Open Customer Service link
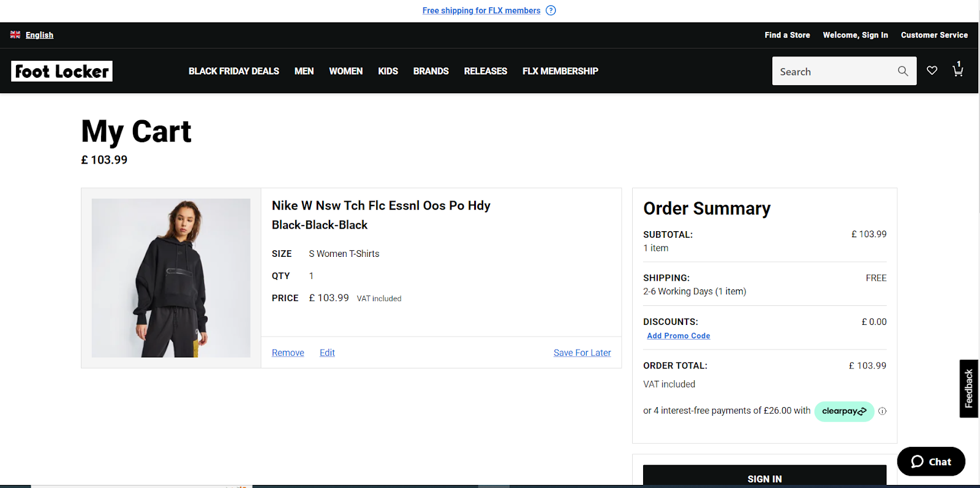This screenshot has height=488, width=980. click(x=934, y=35)
